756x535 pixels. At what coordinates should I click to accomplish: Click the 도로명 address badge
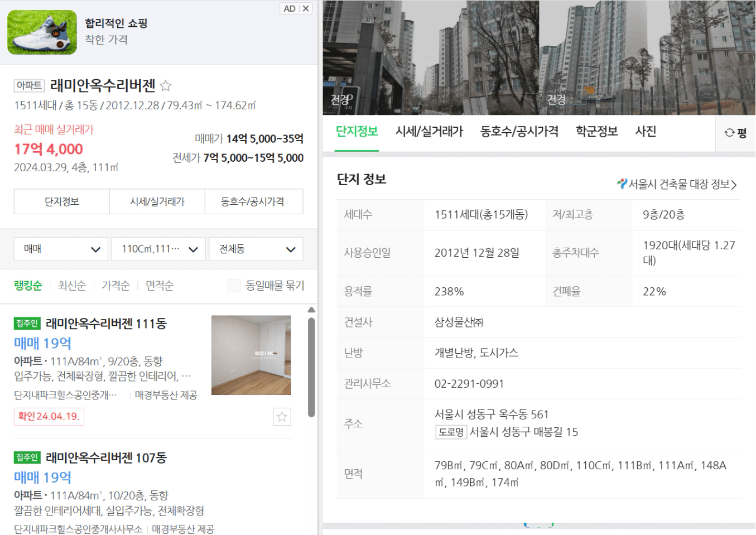451,432
